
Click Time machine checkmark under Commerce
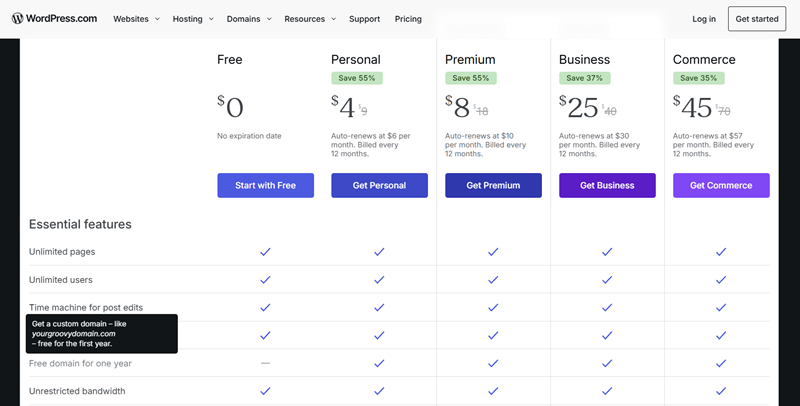pyautogui.click(x=721, y=308)
